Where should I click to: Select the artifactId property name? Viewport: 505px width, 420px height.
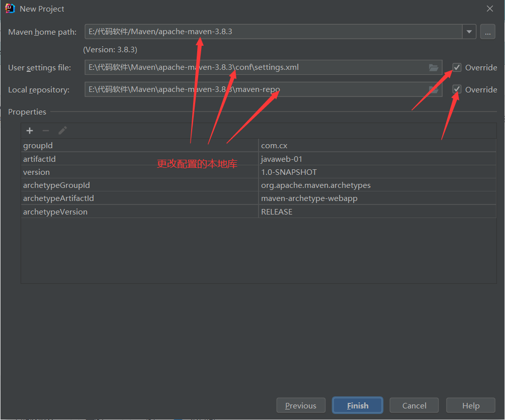(39, 159)
